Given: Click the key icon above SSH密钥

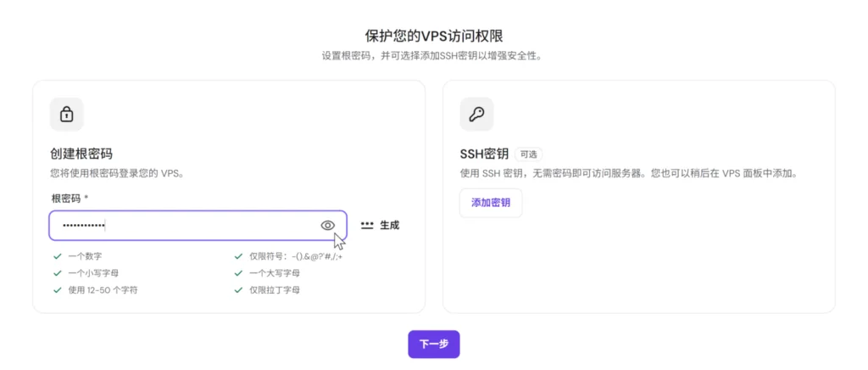Looking at the screenshot, I should tap(476, 115).
